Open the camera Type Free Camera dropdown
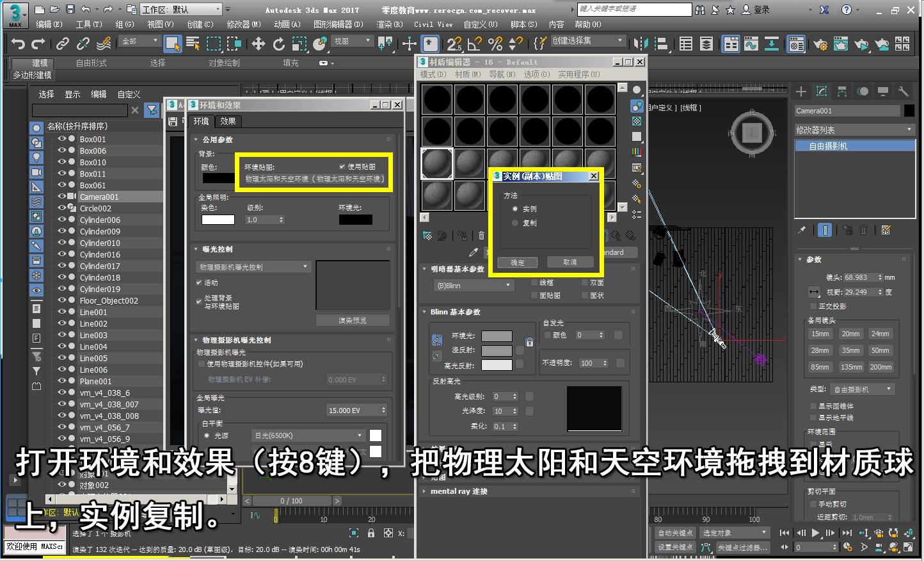Image resolution: width=924 pixels, height=561 pixels. coord(863,389)
